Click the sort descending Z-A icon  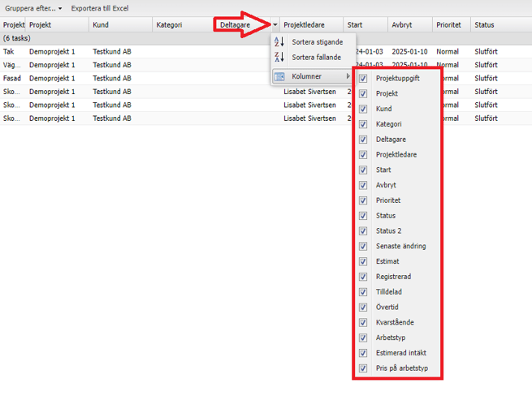[279, 58]
